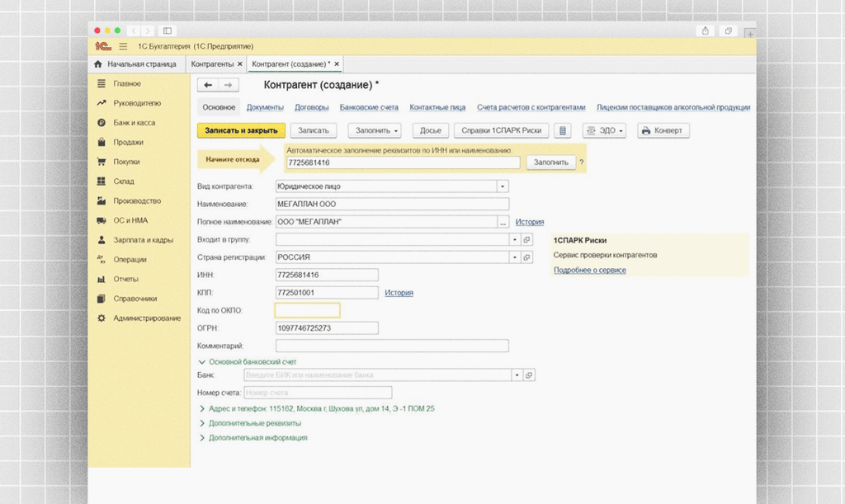Open the Договоры link
This screenshot has height=504, width=845.
pyautogui.click(x=311, y=107)
